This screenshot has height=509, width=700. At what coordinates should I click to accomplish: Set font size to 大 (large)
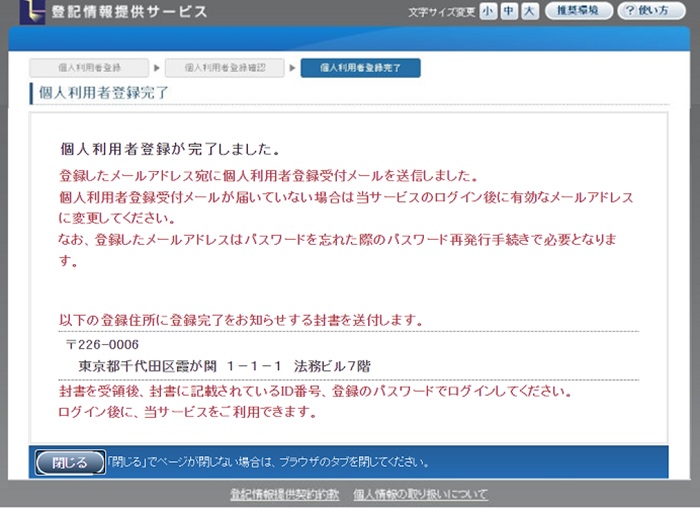[x=529, y=11]
